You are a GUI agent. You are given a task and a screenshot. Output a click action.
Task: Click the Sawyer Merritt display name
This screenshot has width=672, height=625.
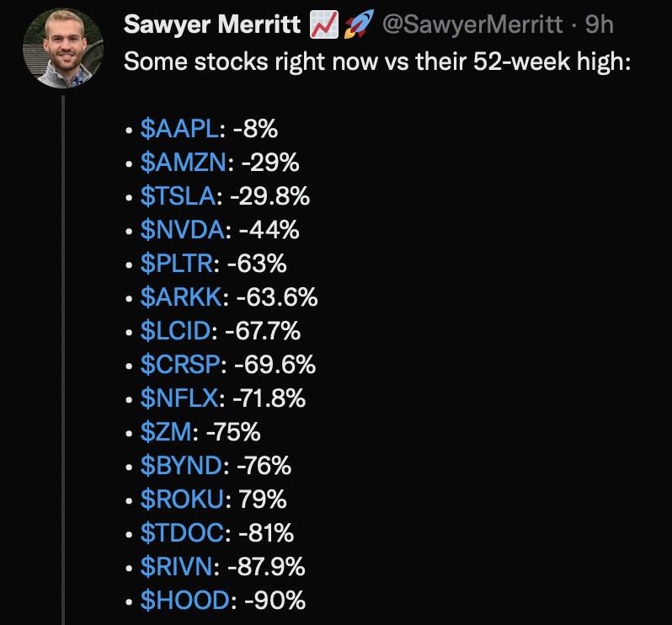click(212, 24)
